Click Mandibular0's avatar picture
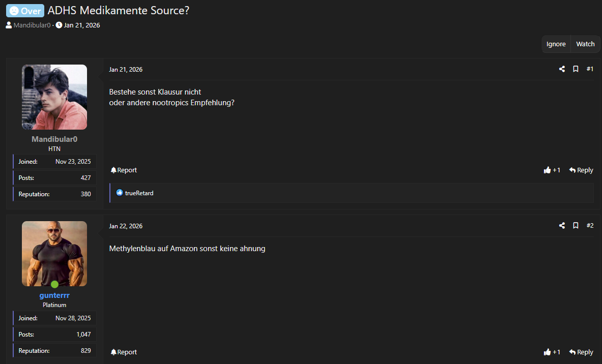The height and width of the screenshot is (364, 602). coord(54,97)
